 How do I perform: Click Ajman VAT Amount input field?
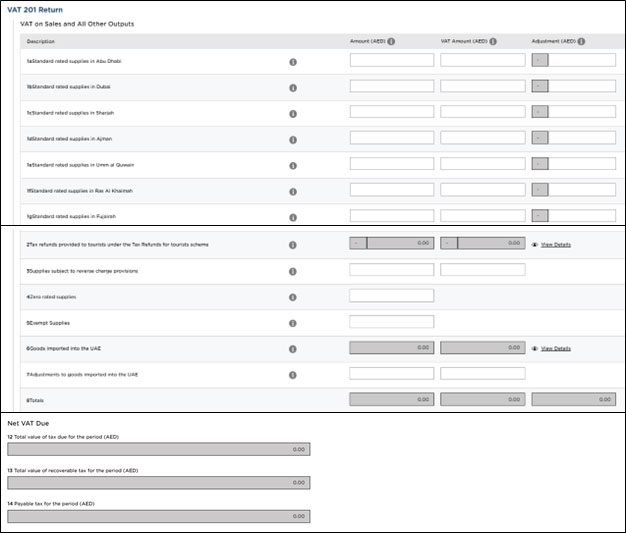pos(483,138)
